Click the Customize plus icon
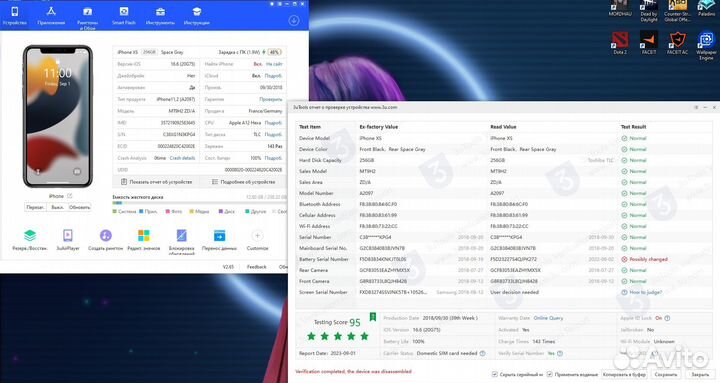 (x=257, y=236)
